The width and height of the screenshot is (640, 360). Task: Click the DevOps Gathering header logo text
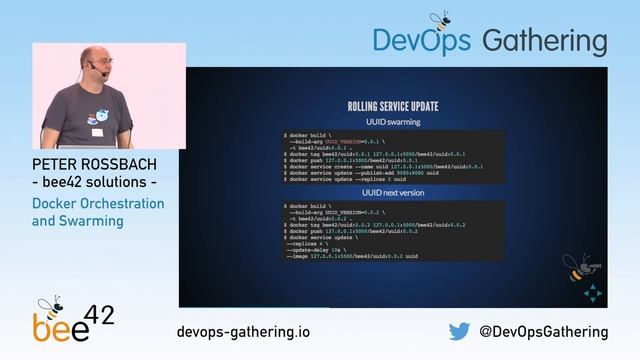pos(490,41)
